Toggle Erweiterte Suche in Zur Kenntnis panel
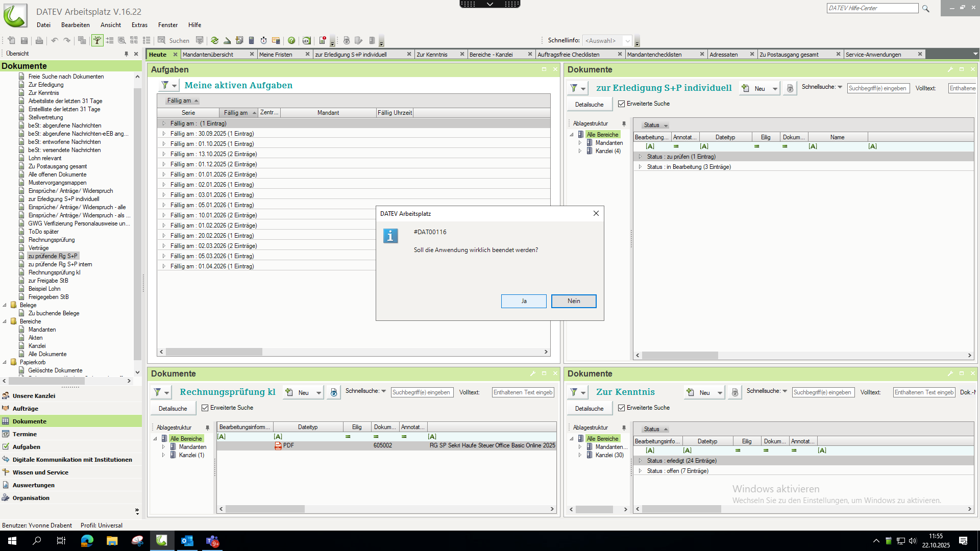 (x=621, y=408)
